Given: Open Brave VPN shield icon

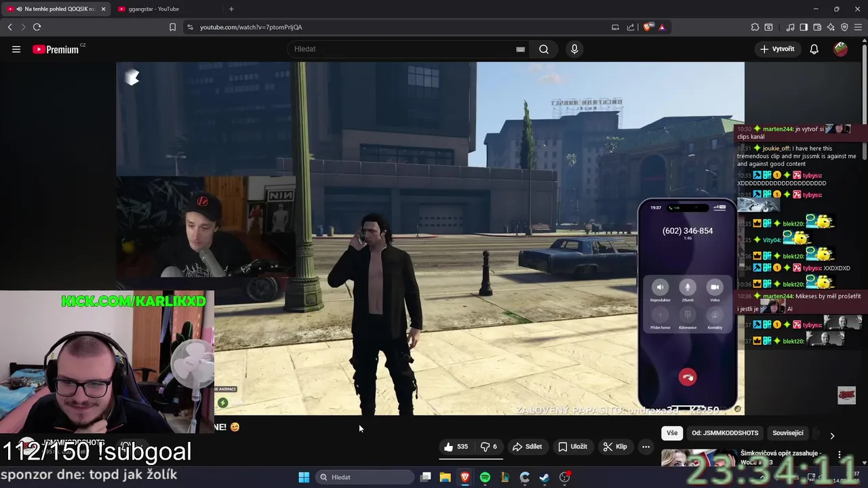Looking at the screenshot, I should click(844, 27).
